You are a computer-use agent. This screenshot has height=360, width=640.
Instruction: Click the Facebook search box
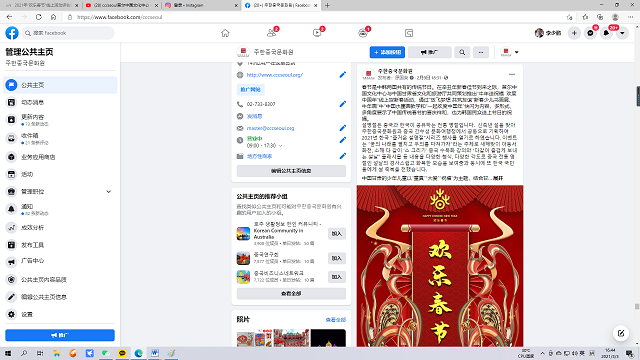pos(68,33)
